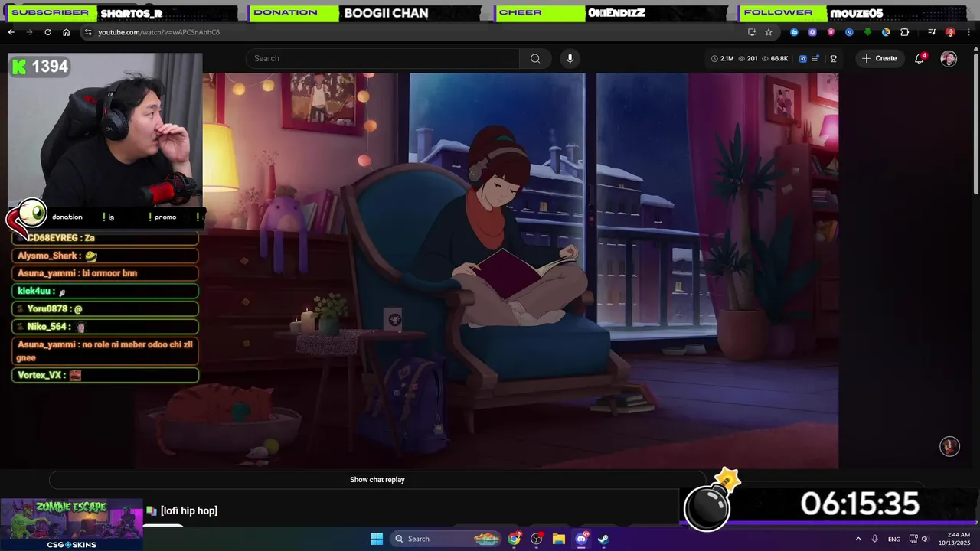The width and height of the screenshot is (980, 551).
Task: Start voice search with the microphone icon
Action: [x=570, y=58]
